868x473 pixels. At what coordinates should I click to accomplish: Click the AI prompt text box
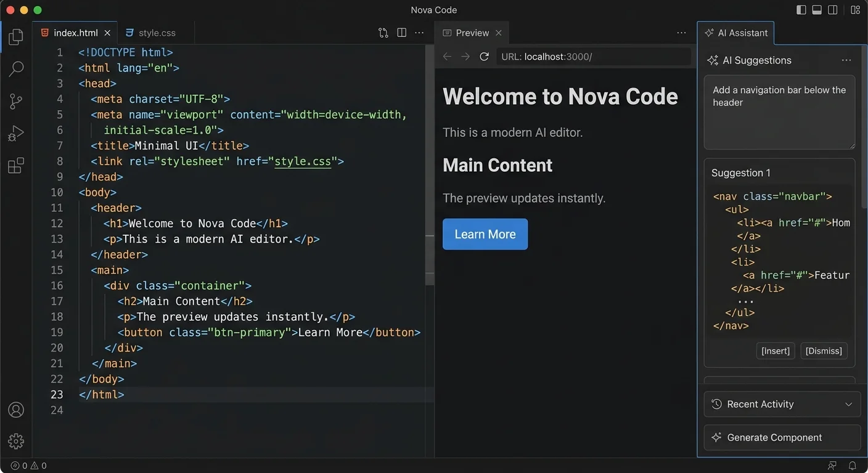pos(779,112)
